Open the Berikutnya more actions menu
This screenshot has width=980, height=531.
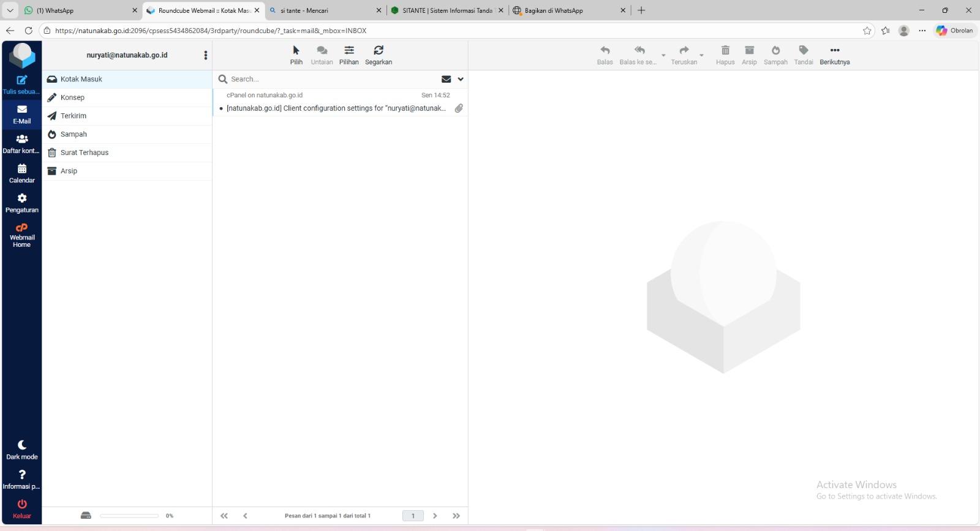coord(834,51)
